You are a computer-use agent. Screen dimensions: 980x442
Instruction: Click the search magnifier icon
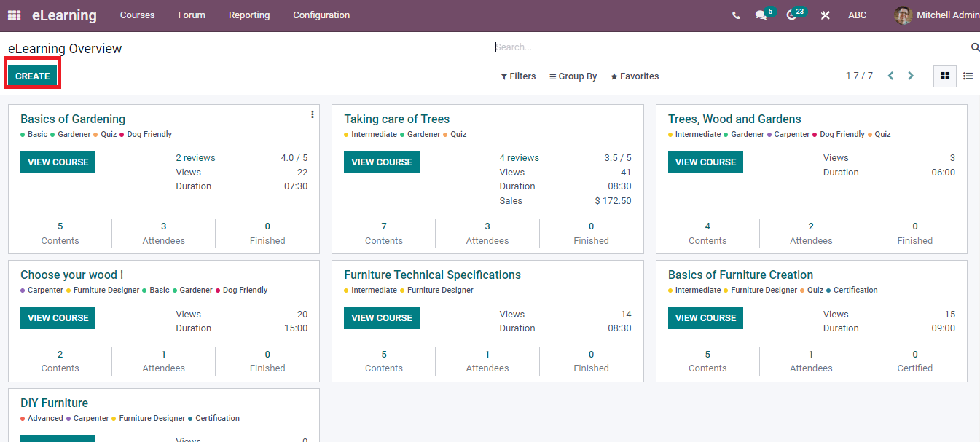[x=975, y=47]
